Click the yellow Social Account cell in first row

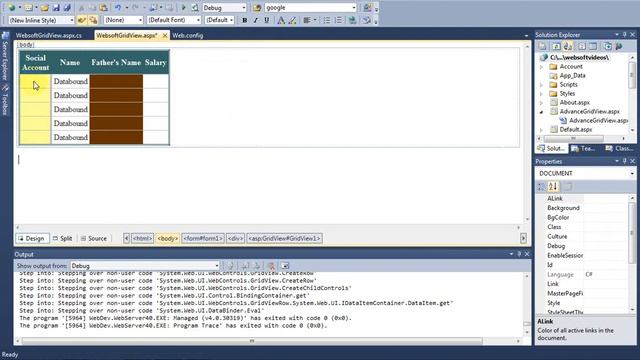pyautogui.click(x=35, y=81)
